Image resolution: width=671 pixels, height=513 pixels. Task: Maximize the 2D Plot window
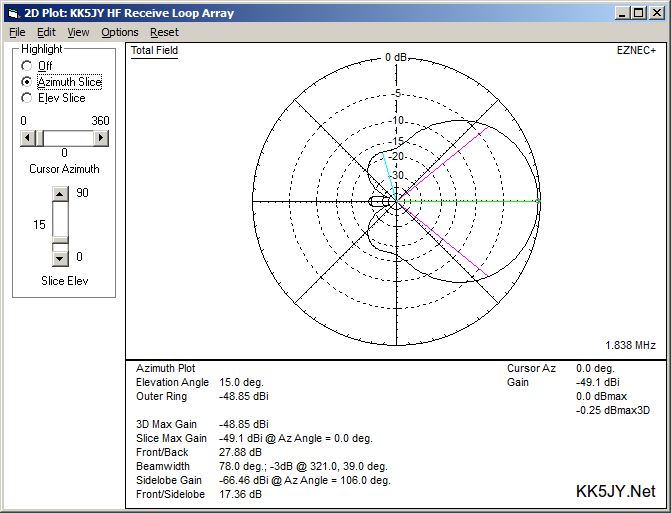tap(639, 13)
